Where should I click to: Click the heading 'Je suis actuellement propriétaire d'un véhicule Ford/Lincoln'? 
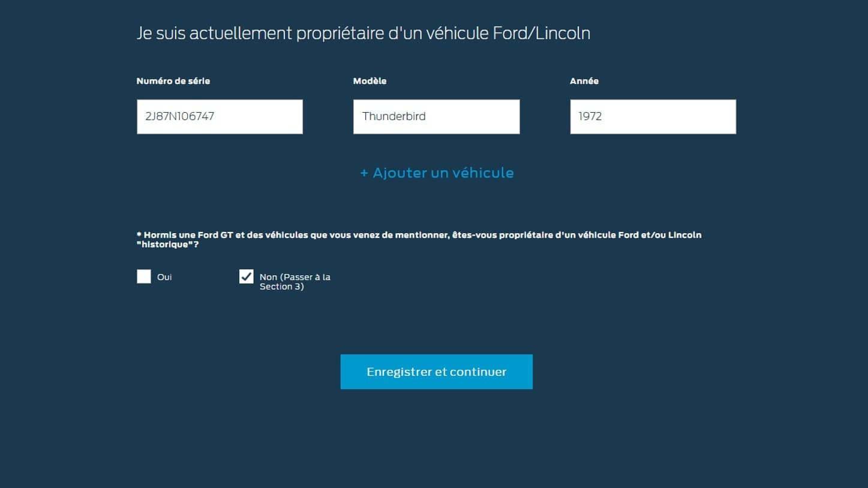pos(364,34)
